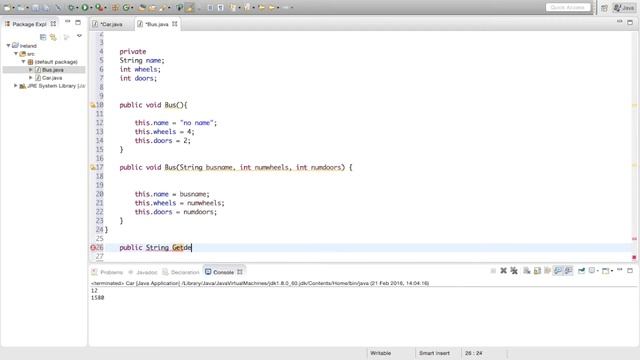Viewport: 640px width, 360px height.
Task: Maximize the Console view
Action: tap(630, 270)
